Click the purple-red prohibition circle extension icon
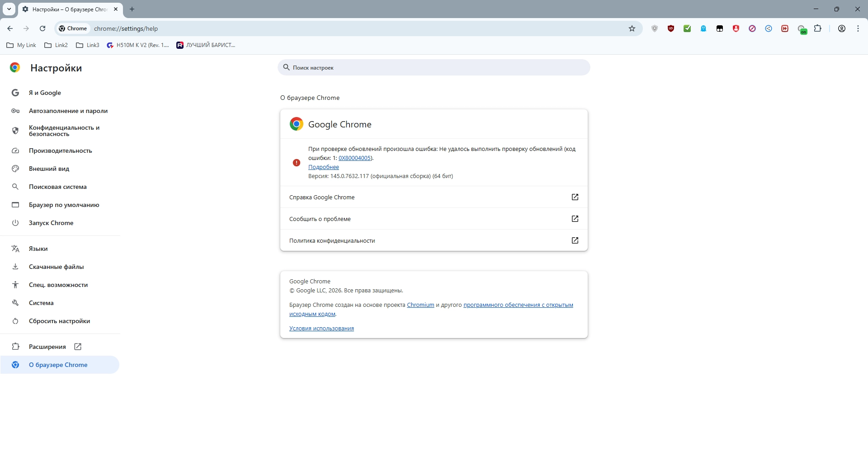 (x=752, y=28)
